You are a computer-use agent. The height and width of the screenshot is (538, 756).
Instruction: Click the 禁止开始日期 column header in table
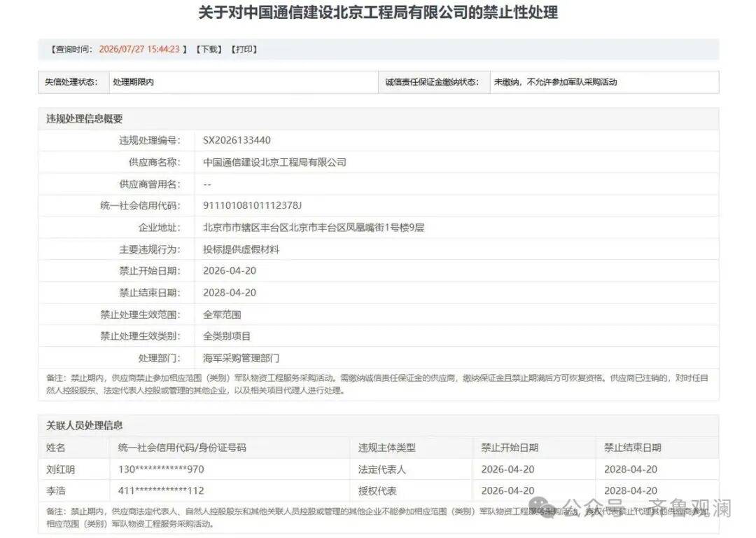(x=510, y=448)
